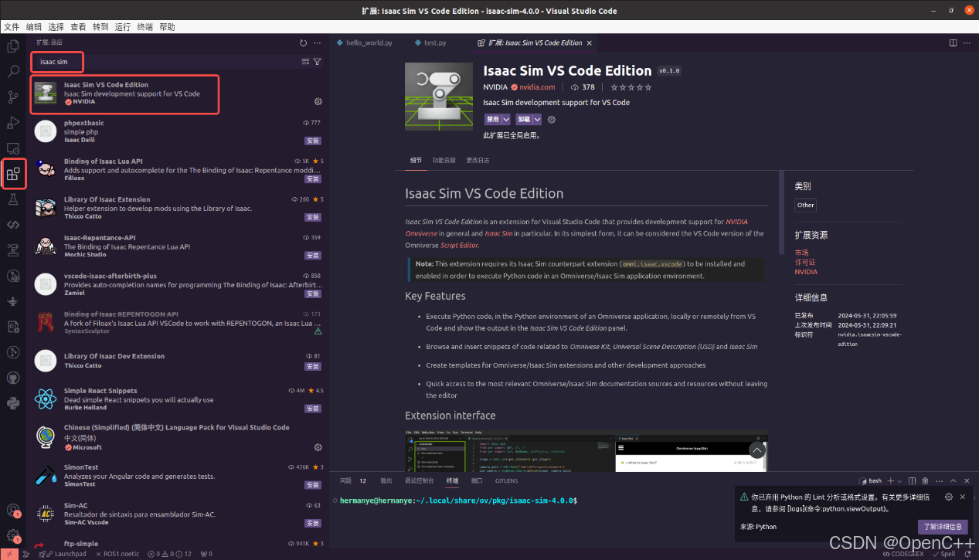This screenshot has height=560, width=979.
Task: Open the Remote Explorer view
Action: tap(13, 148)
